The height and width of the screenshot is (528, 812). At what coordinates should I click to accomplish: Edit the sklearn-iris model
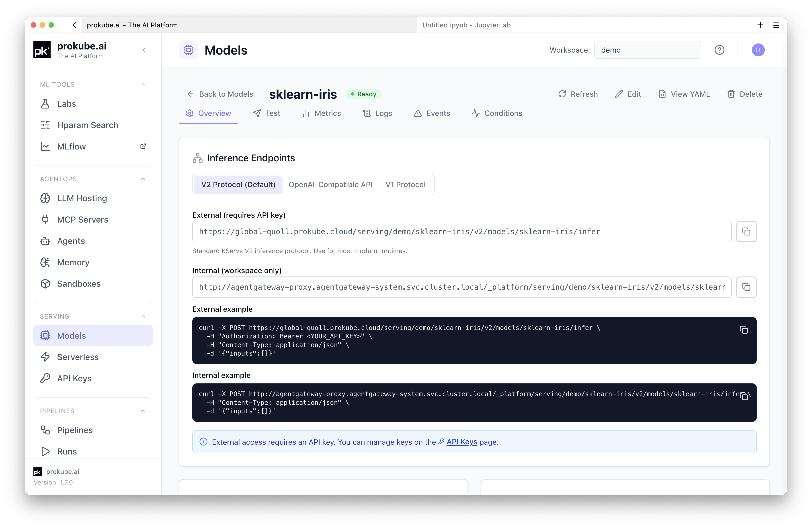tap(628, 94)
